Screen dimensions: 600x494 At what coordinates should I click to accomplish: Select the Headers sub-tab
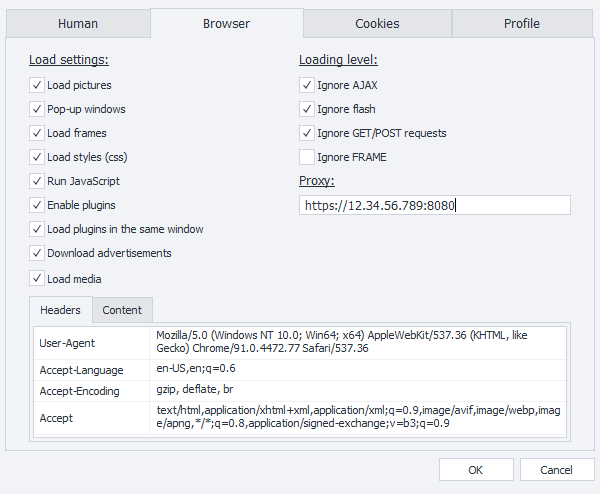coord(61,310)
